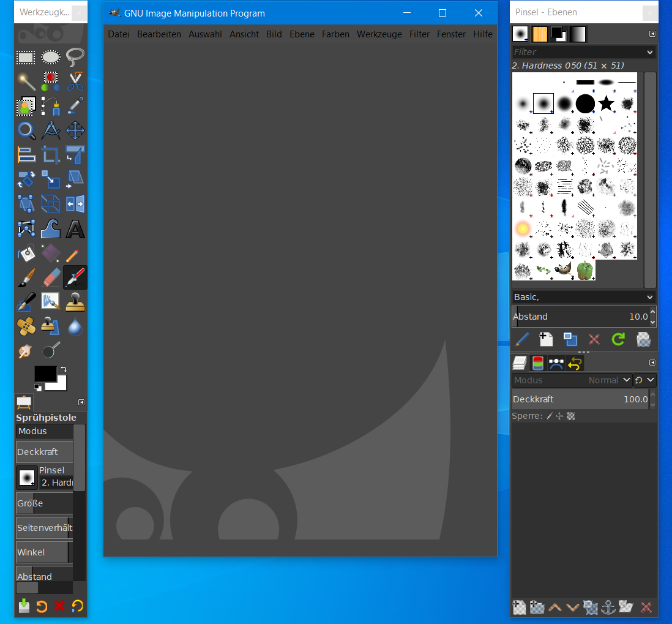Viewport: 672px width, 624px height.
Task: Pick the Pencil tool
Action: [x=75, y=254]
